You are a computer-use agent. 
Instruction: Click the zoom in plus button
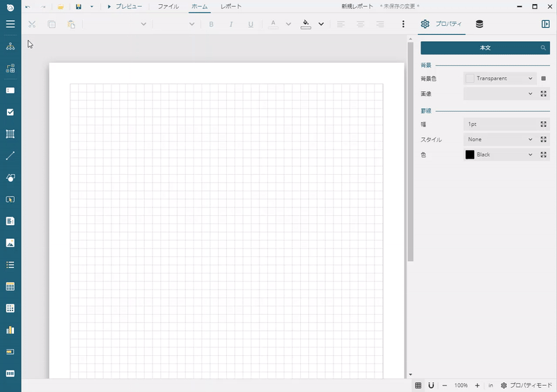coord(477,385)
